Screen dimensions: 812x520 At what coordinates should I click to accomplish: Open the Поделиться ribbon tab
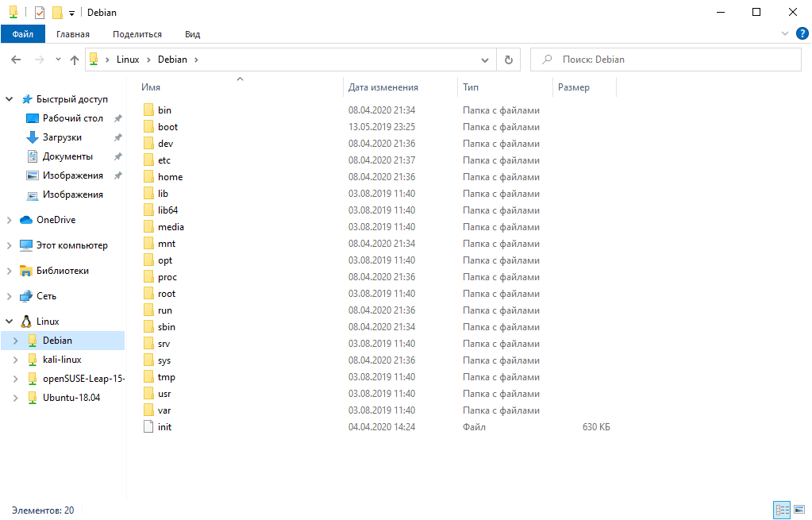tap(137, 34)
